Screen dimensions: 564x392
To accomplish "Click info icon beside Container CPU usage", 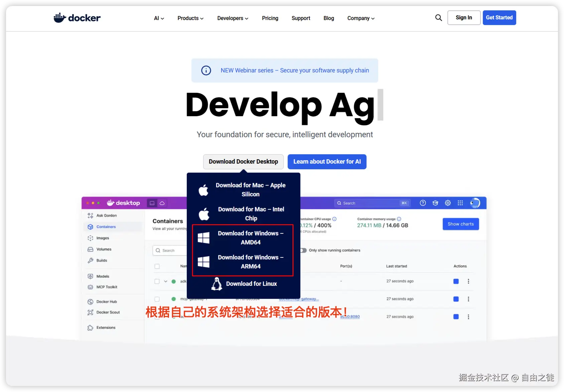I will [334, 219].
